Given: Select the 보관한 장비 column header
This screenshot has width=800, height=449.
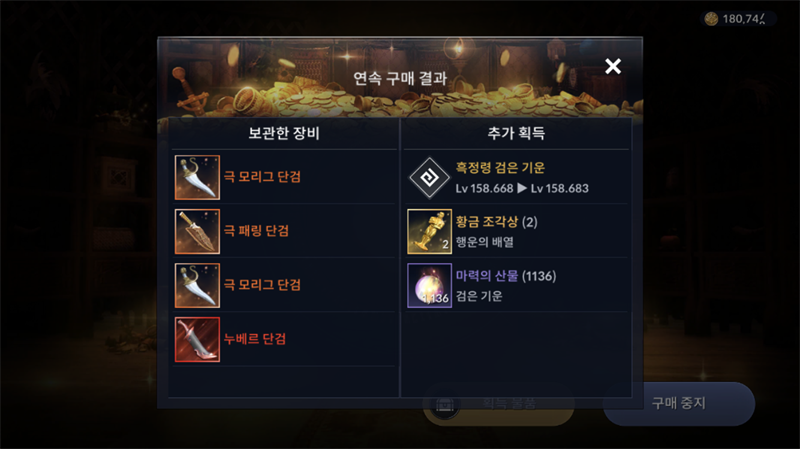Looking at the screenshot, I should pos(284,133).
